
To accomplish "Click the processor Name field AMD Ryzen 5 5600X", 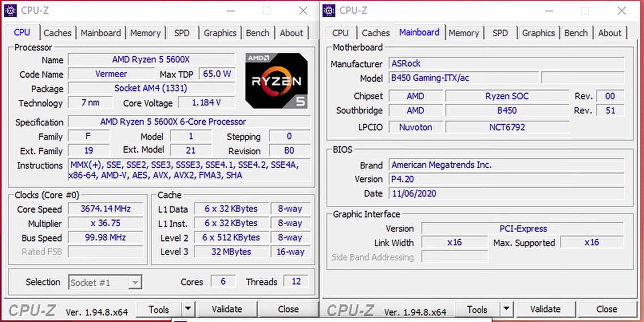I will pos(151,60).
